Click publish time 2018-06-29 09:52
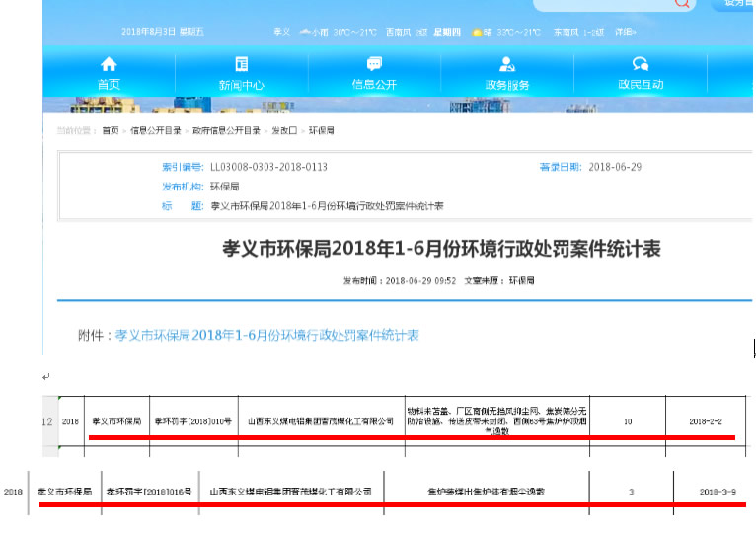The width and height of the screenshot is (756, 533). (x=420, y=280)
